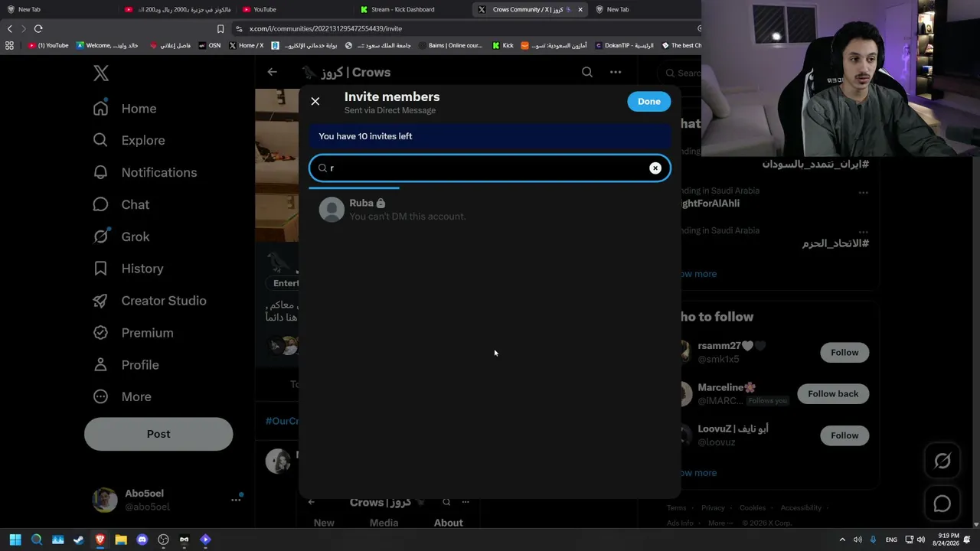Go to Profile in the sidebar
Screen dimensions: 980x551
126,365
